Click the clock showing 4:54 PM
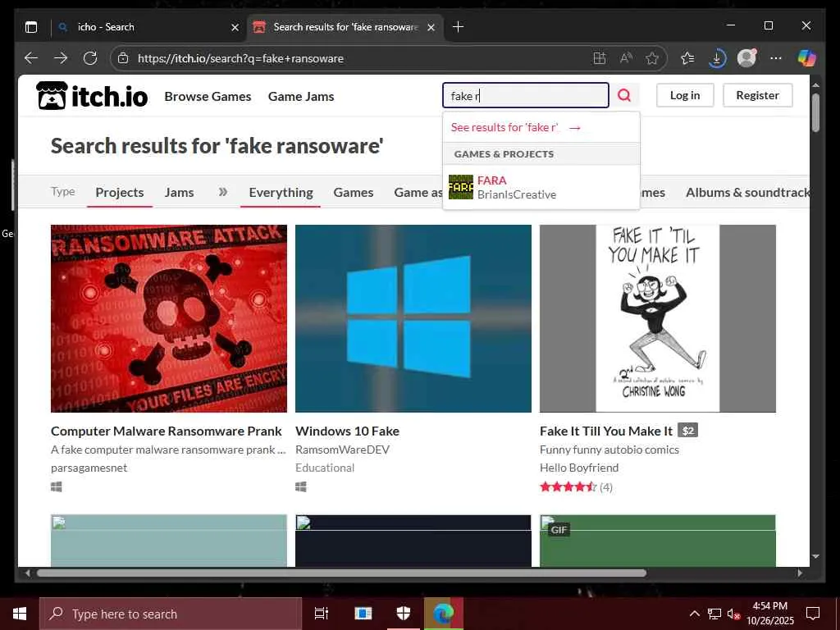This screenshot has height=630, width=840. (x=769, y=606)
